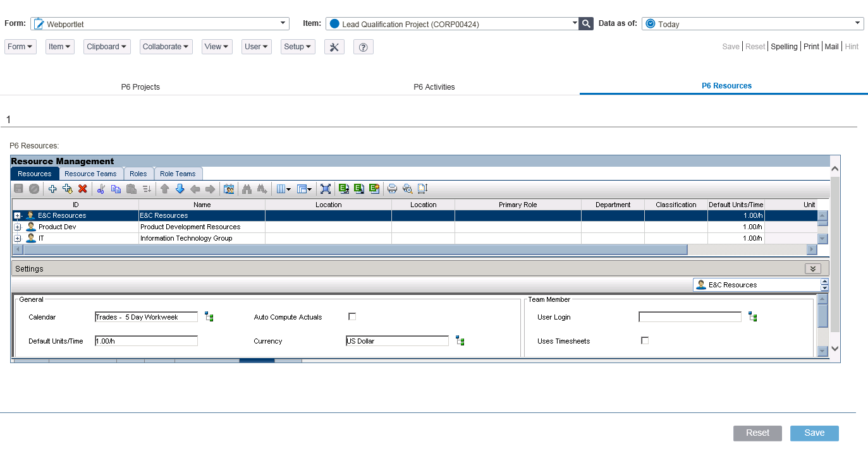This screenshot has height=449, width=868.
Task: Open the Collaborate menu
Action: pos(166,47)
